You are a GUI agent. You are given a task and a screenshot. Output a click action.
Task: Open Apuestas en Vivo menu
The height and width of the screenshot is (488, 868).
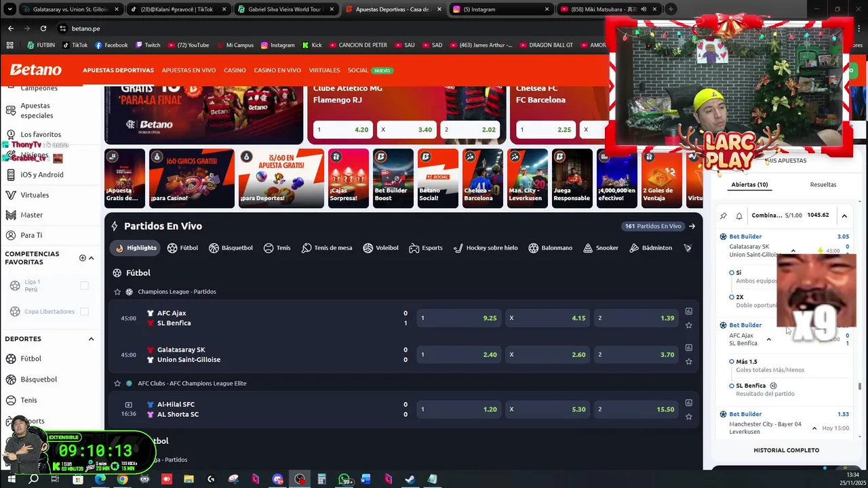click(x=189, y=70)
